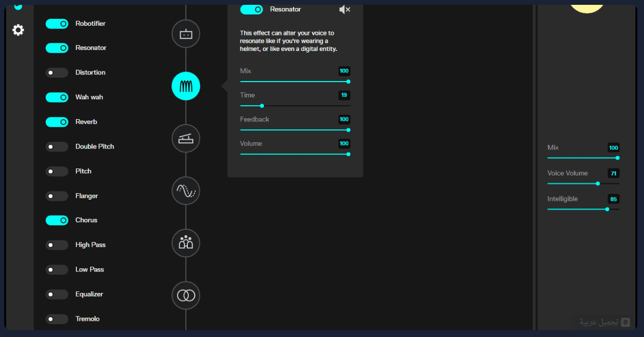Image resolution: width=644 pixels, height=337 pixels.
Task: Enable the Distortion toggle
Action: pyautogui.click(x=57, y=72)
